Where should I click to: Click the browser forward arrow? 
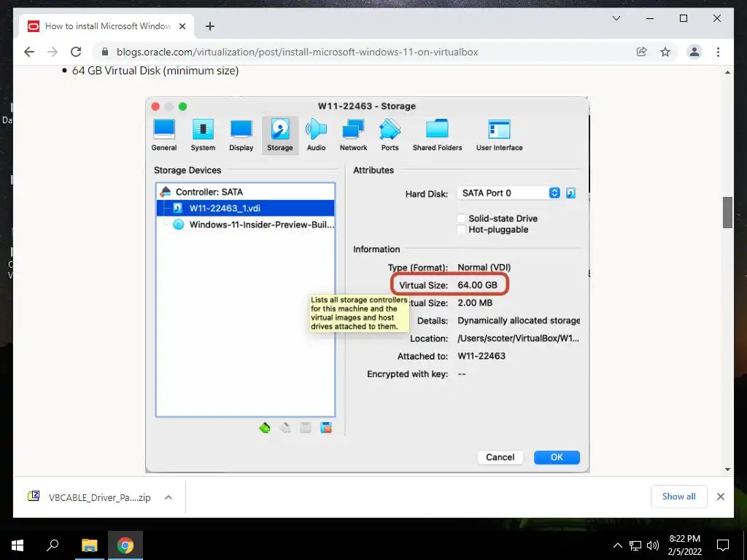[x=53, y=52]
